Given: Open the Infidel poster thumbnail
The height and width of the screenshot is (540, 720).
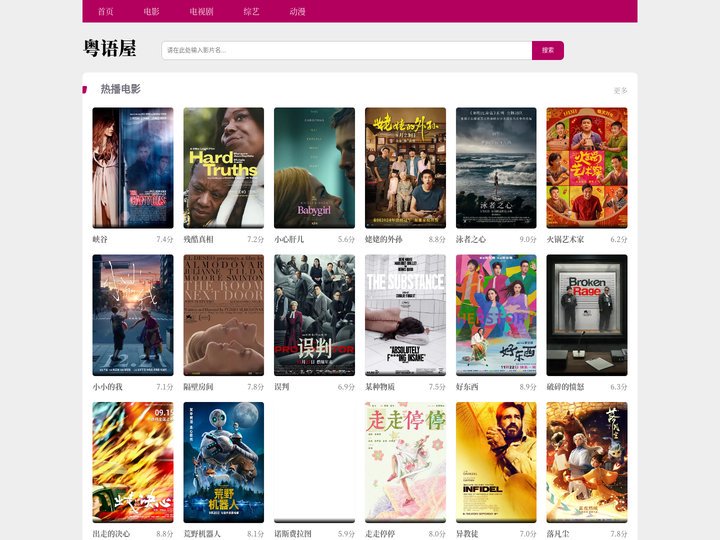Looking at the screenshot, I should [496, 462].
